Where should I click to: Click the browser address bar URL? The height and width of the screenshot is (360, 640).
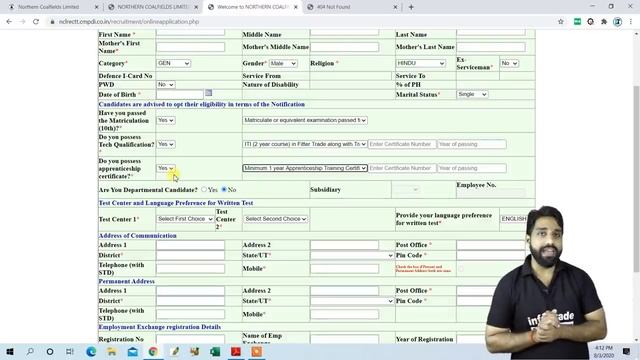pyautogui.click(x=129, y=22)
